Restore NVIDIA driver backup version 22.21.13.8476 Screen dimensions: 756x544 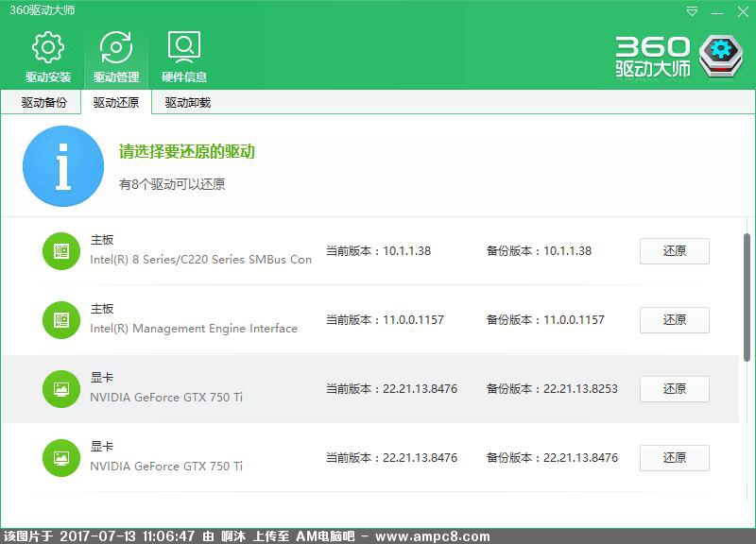[675, 458]
